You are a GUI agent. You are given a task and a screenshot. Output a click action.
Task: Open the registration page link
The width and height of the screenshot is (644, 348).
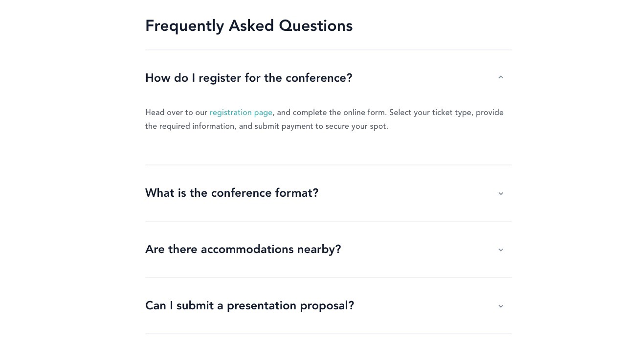click(241, 113)
